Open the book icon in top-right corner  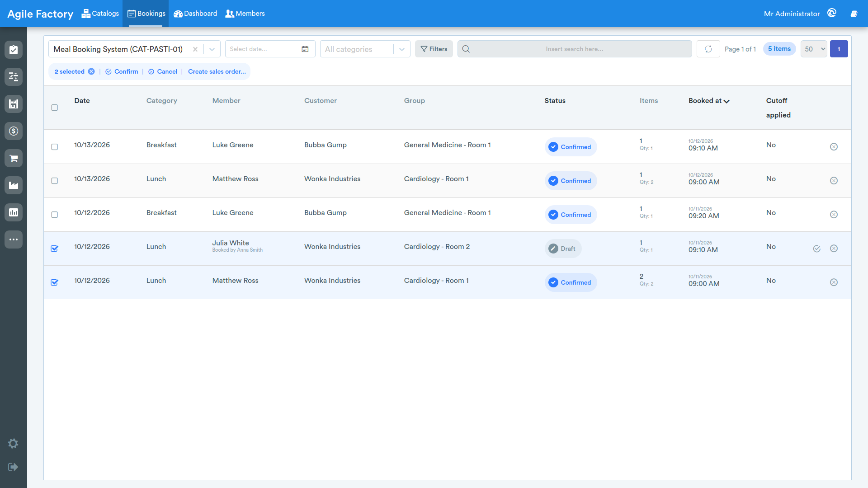pyautogui.click(x=854, y=14)
